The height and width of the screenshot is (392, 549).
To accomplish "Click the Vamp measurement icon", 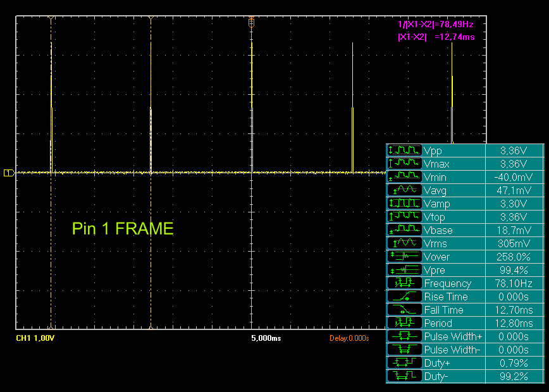I will click(404, 204).
